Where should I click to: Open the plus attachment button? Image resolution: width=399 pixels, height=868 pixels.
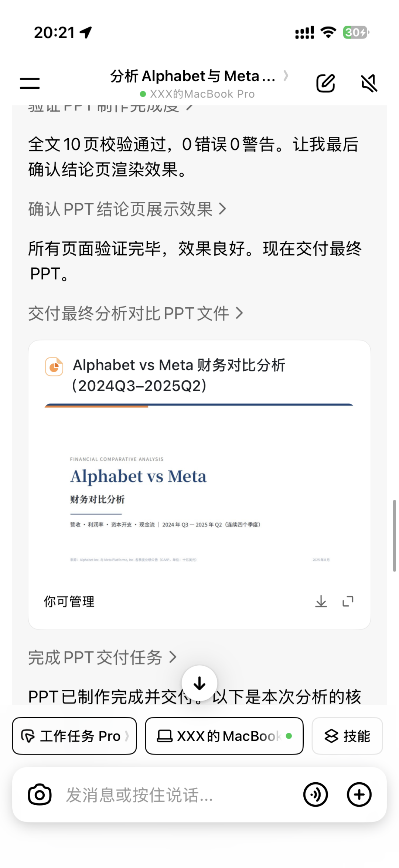[359, 794]
